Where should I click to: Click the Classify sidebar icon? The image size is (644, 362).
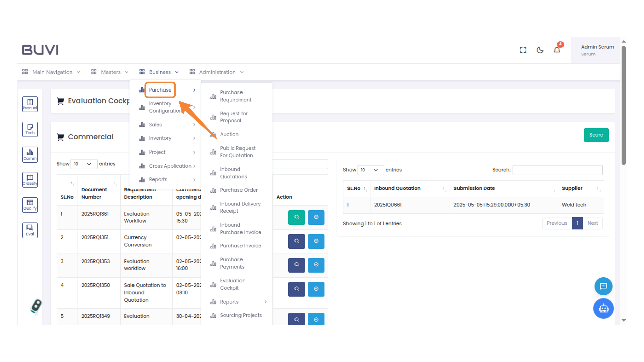30,180
